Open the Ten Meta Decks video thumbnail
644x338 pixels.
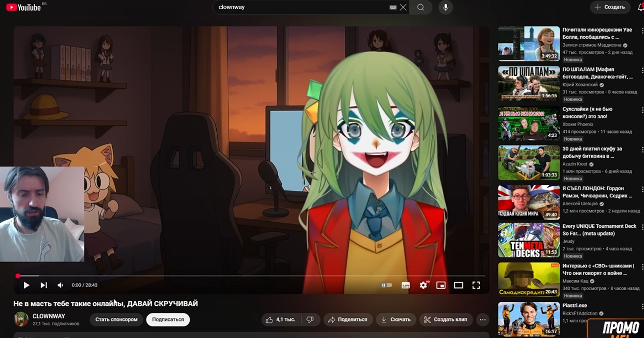[529, 240]
